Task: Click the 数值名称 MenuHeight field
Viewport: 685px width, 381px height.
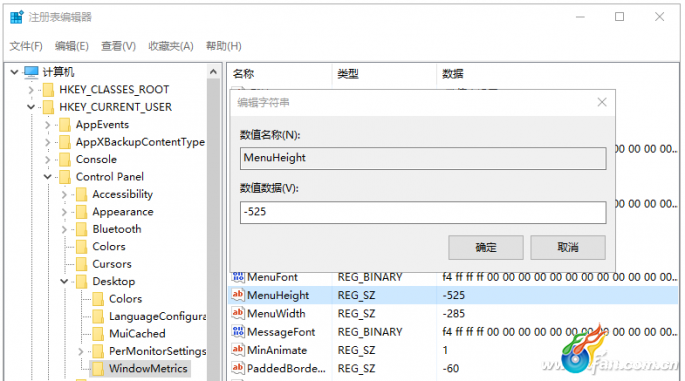Action: click(x=423, y=158)
